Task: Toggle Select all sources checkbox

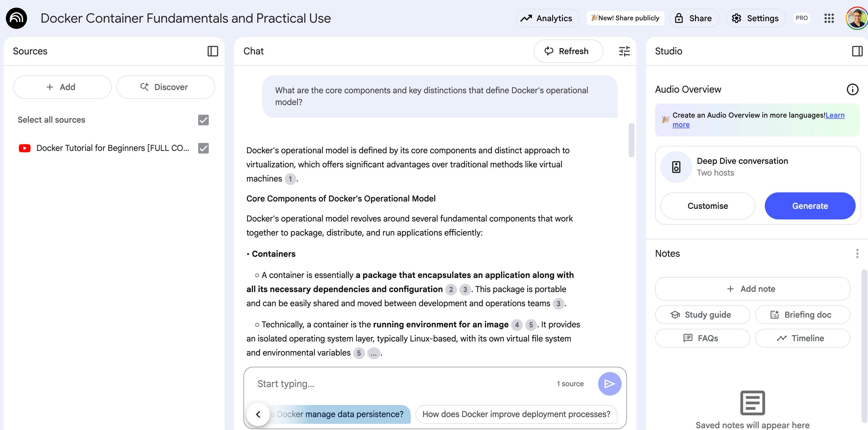Action: [203, 120]
